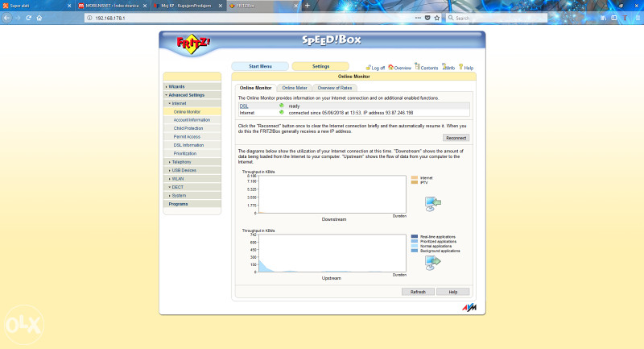Expand the System submenu

pyautogui.click(x=192, y=196)
